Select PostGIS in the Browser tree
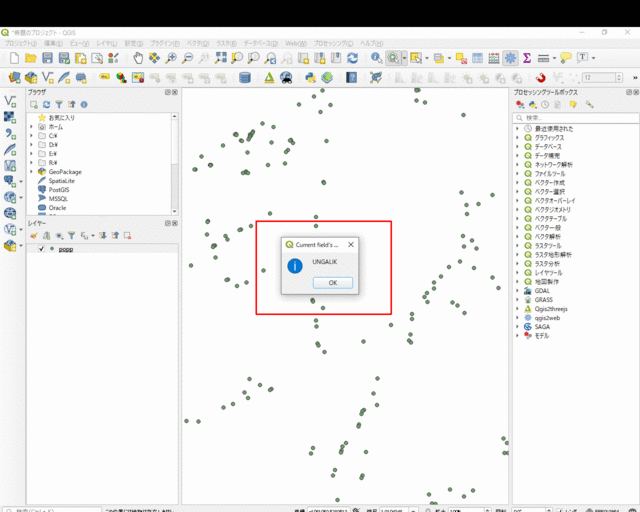This screenshot has height=512, width=640. coord(59,189)
